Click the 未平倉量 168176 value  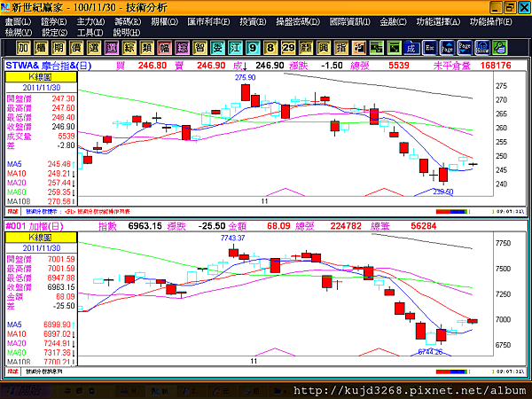click(496, 65)
